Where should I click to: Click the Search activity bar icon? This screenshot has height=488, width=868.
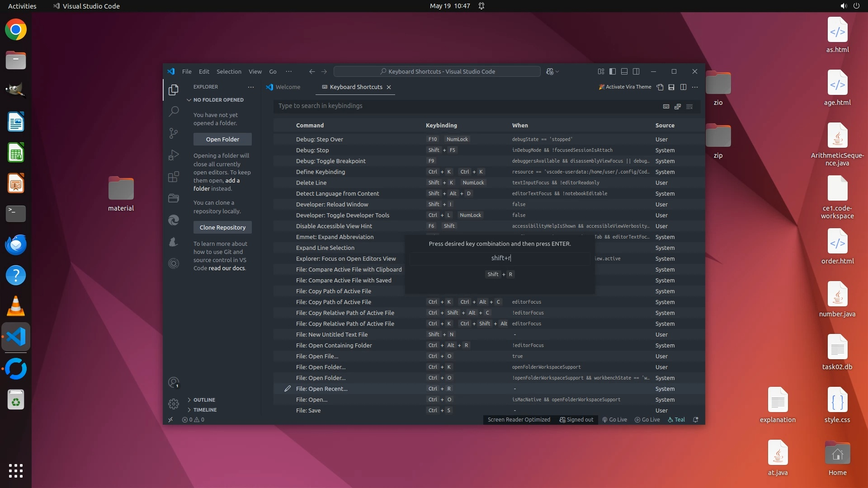pos(174,111)
